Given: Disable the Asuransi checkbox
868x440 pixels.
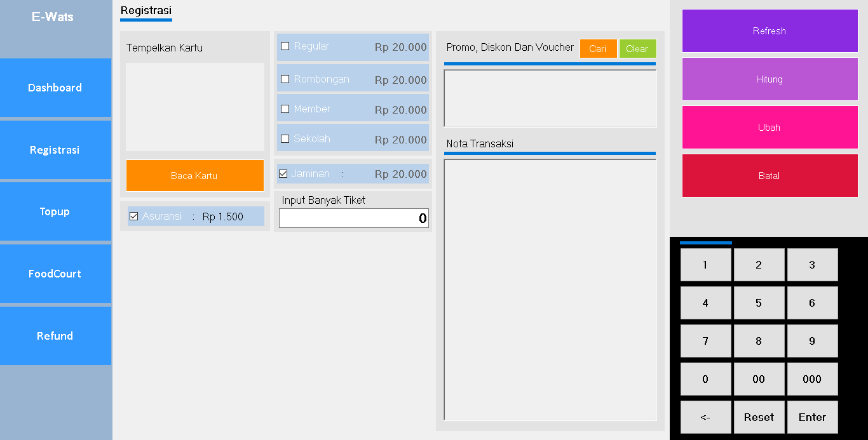Looking at the screenshot, I should pos(134,217).
